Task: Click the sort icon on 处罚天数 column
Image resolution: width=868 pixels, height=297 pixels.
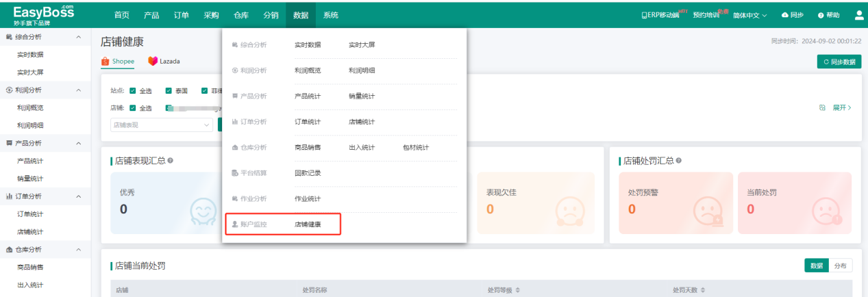Action: 702,290
